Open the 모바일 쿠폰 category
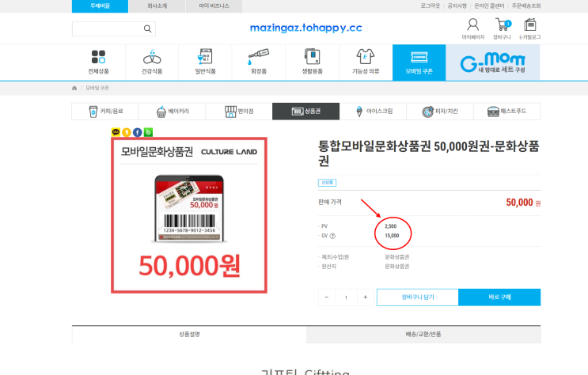Image resolution: width=588 pixels, height=375 pixels. (x=419, y=62)
